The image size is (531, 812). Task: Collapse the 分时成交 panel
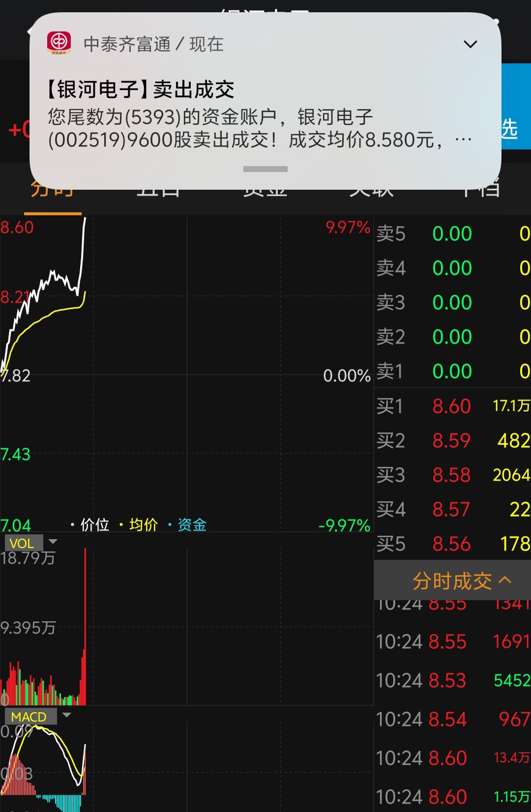coord(452,580)
